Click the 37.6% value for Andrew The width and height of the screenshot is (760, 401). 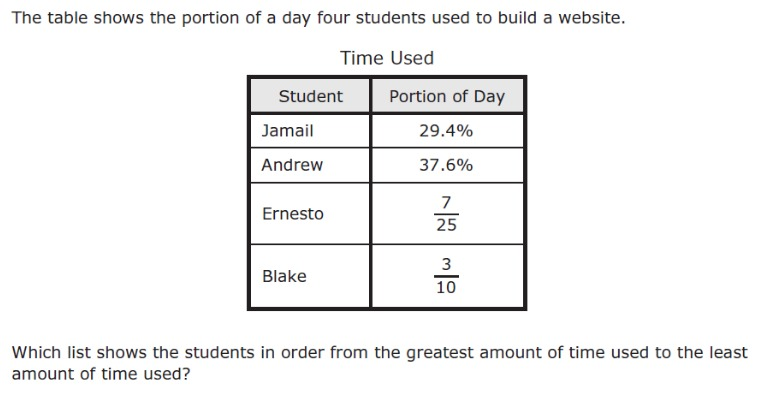click(x=446, y=165)
